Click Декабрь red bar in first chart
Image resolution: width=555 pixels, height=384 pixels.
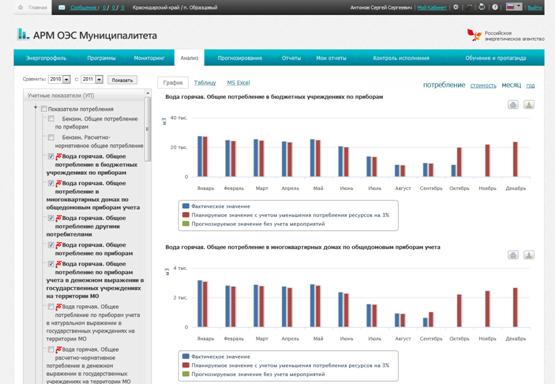coord(515,159)
